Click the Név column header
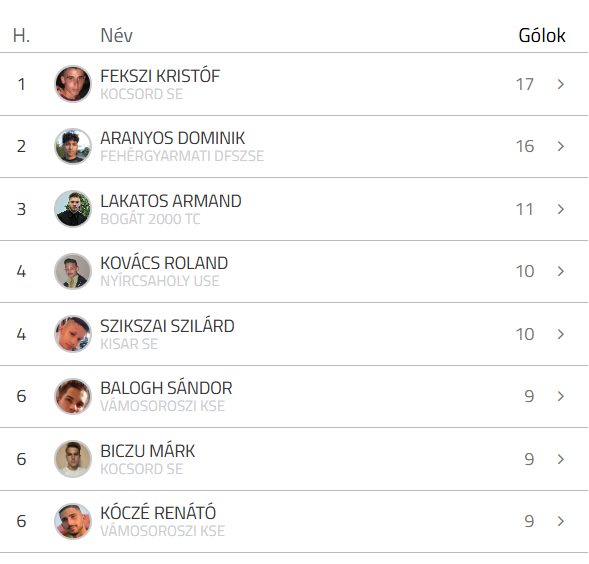 pyautogui.click(x=116, y=36)
